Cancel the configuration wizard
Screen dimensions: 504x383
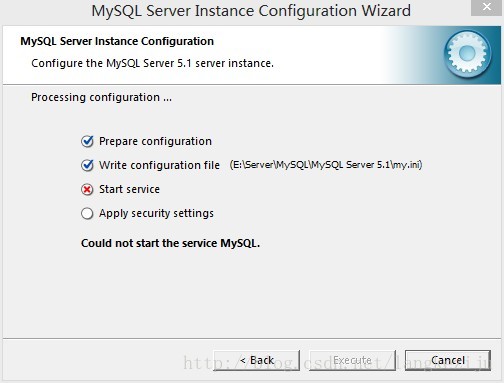(x=448, y=360)
